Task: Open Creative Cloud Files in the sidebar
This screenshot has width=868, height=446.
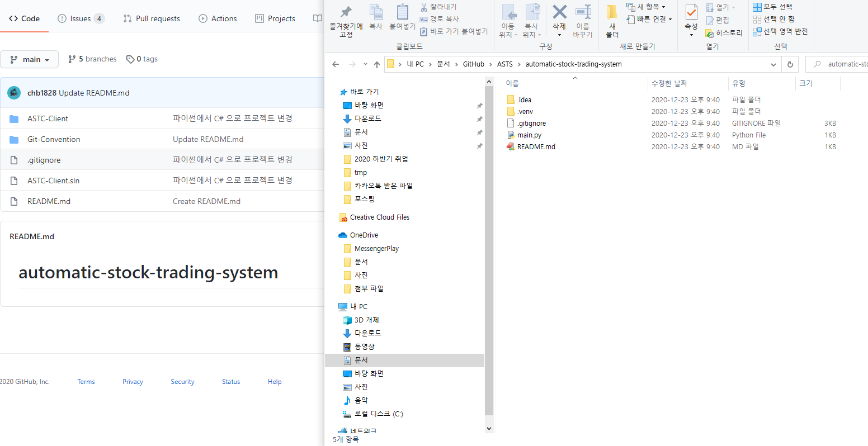Action: (x=379, y=217)
